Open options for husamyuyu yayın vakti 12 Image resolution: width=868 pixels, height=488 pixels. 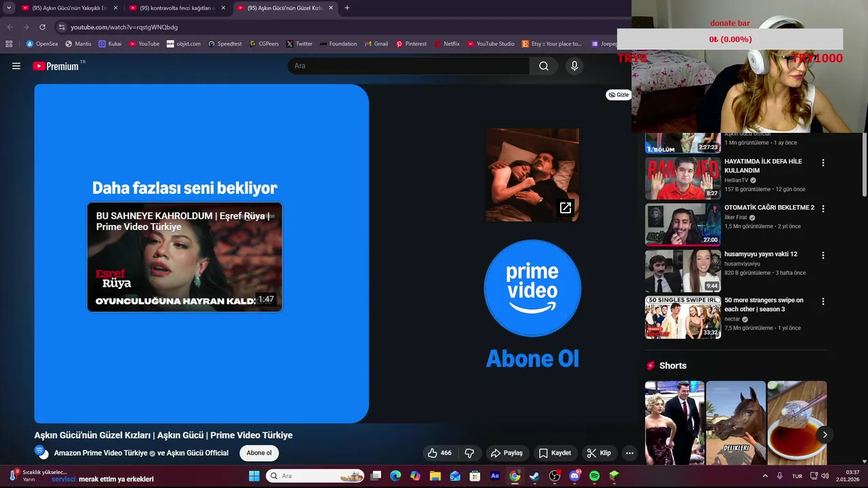coord(823,256)
